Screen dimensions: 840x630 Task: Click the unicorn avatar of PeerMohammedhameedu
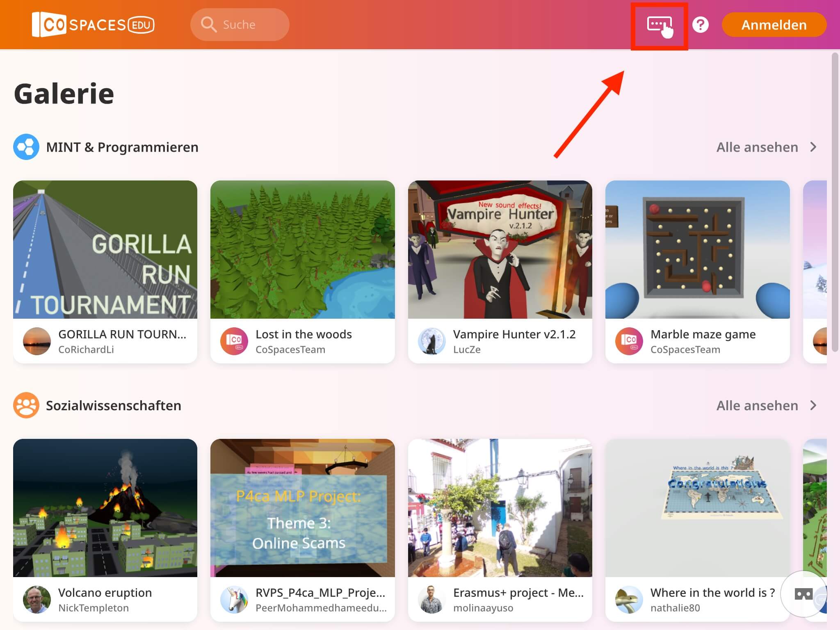click(x=234, y=600)
